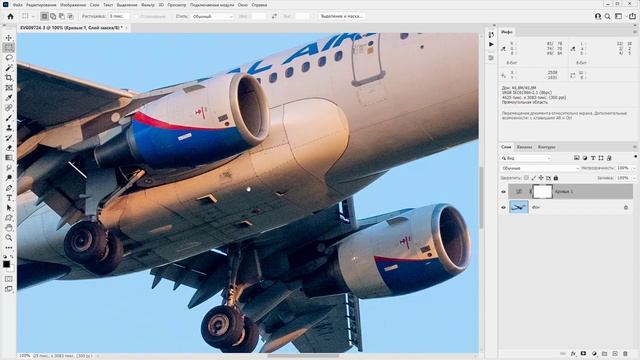Select the Frame tool
This screenshot has width=640, height=360.
tap(9, 87)
